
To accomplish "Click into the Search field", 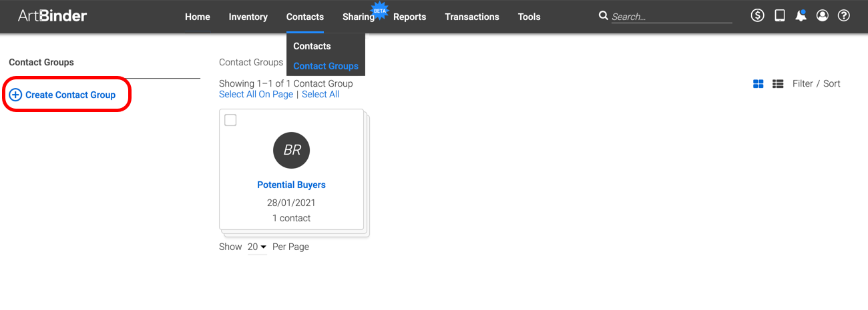I will point(672,17).
